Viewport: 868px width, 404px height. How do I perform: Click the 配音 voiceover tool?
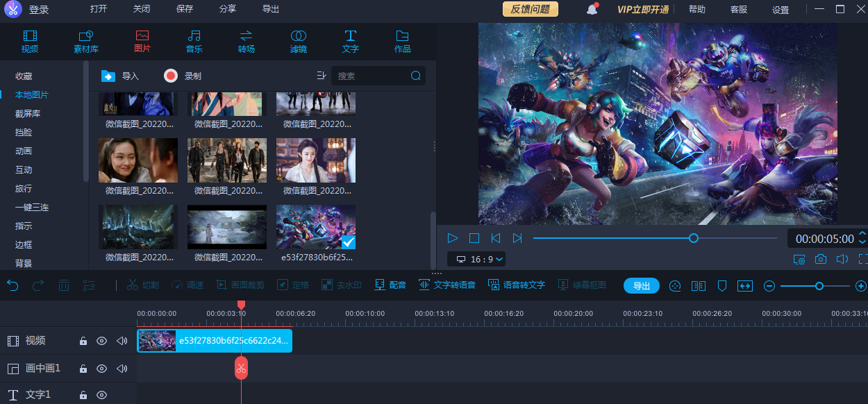tap(390, 285)
